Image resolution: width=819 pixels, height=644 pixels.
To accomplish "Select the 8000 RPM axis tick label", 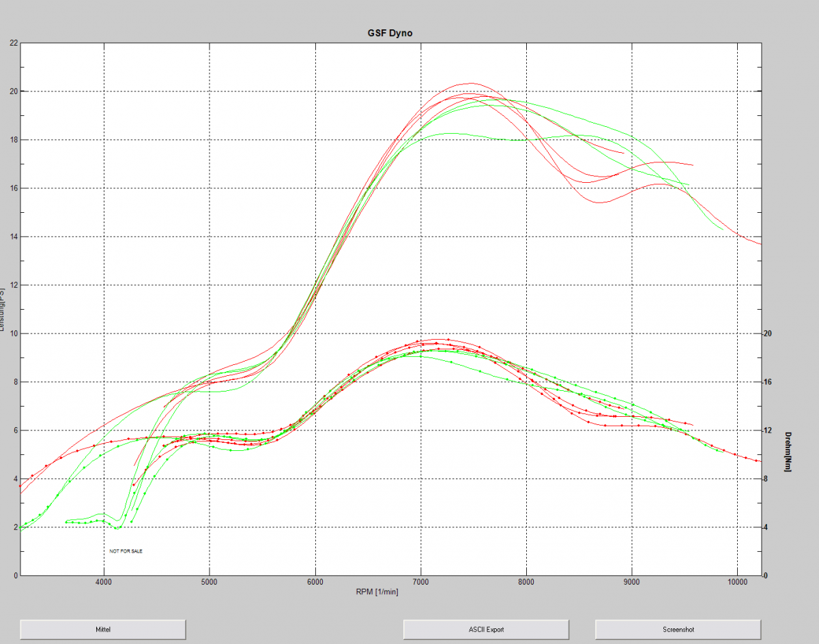I will coord(526,582).
